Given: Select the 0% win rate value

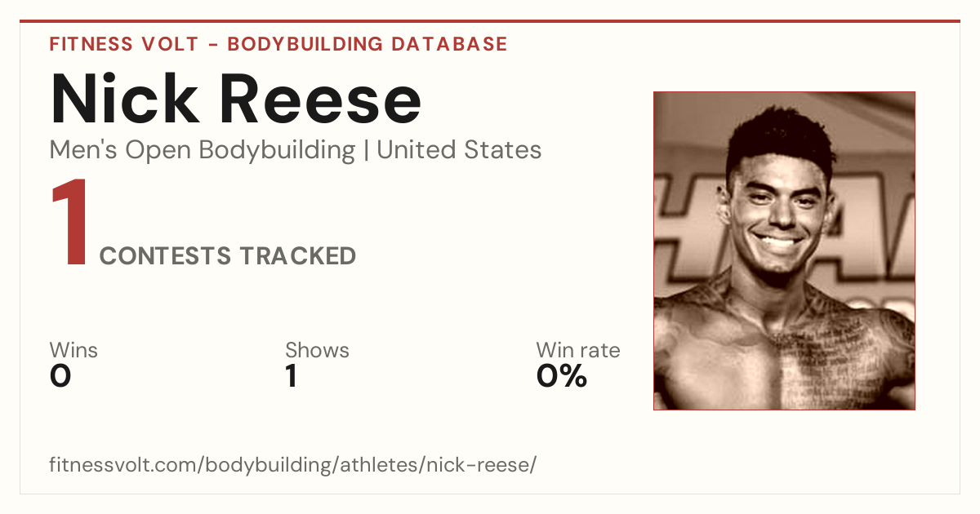Looking at the screenshot, I should (562, 376).
